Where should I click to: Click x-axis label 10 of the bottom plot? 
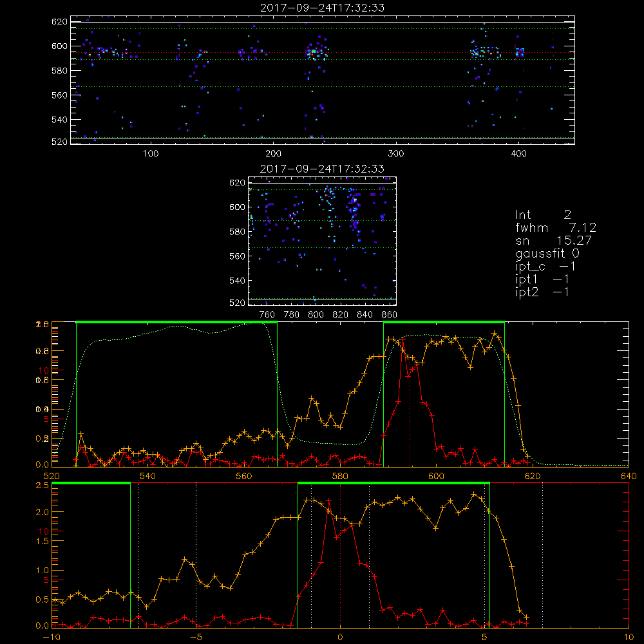tap(629, 638)
